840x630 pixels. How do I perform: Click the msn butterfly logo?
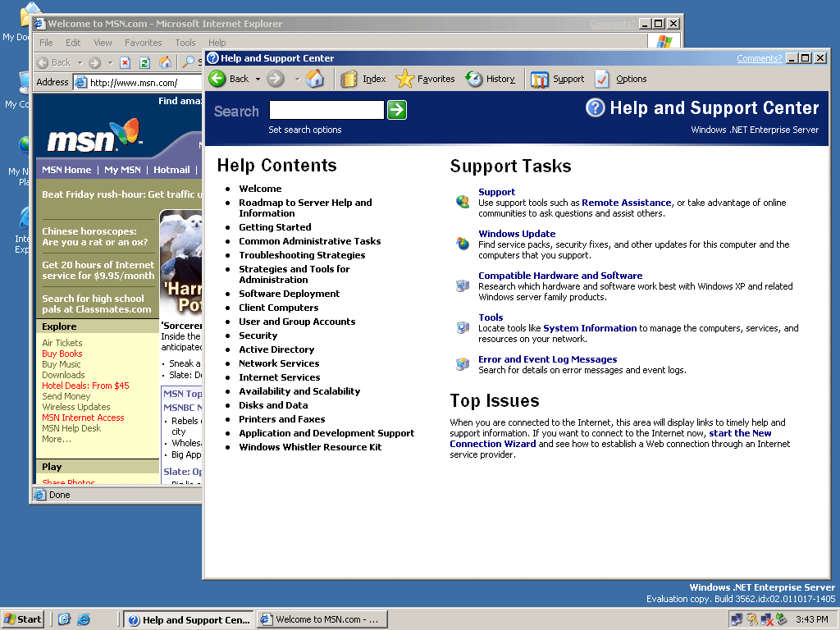coord(94,135)
